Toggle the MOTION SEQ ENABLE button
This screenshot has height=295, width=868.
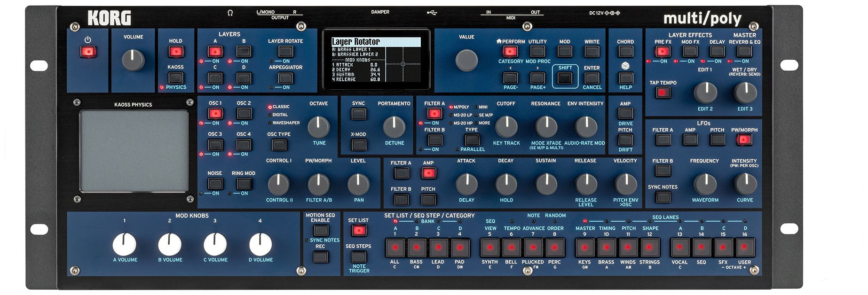(321, 230)
